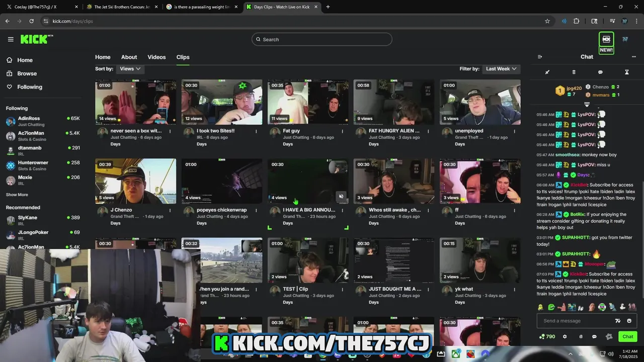Viewport: 644px width, 362px height.
Task: Switch to the Videos tab
Action: [156, 57]
